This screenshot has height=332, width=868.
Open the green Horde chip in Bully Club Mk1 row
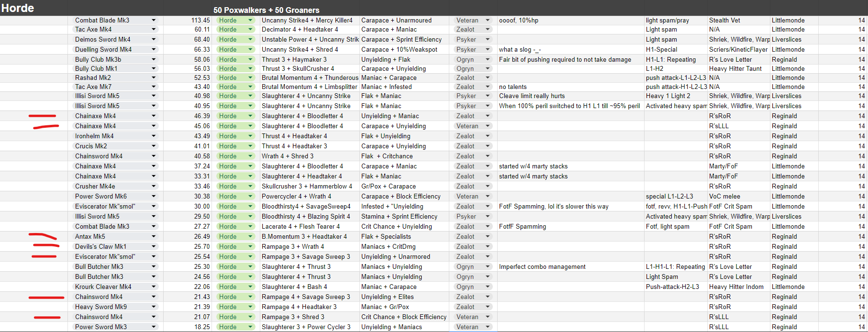235,69
